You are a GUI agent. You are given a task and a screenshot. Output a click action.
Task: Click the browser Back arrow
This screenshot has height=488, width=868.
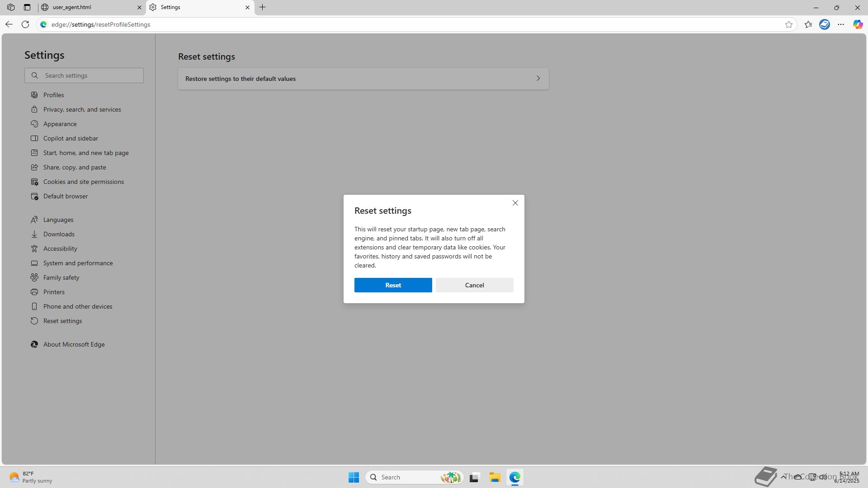click(9, 24)
